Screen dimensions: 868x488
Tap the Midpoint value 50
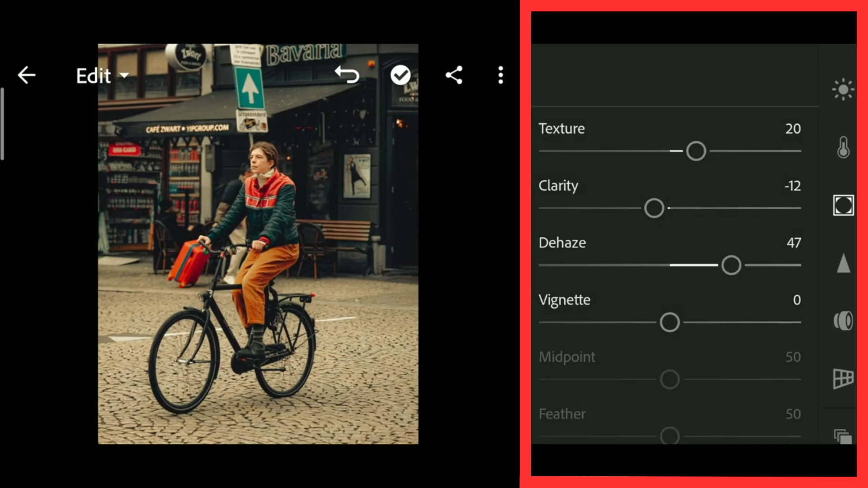point(793,357)
